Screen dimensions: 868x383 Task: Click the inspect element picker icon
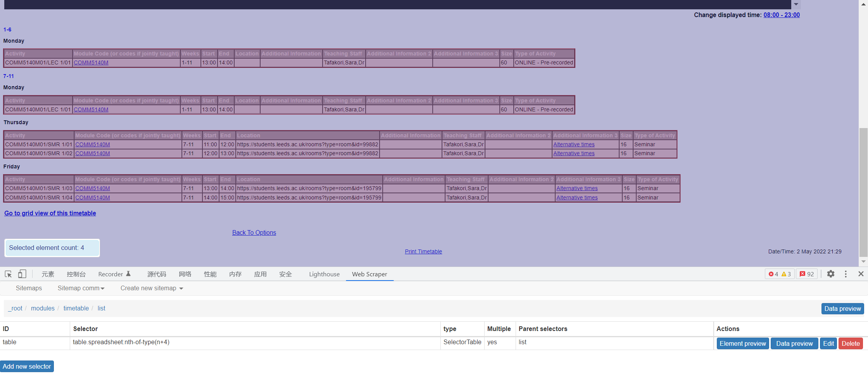[8, 274]
